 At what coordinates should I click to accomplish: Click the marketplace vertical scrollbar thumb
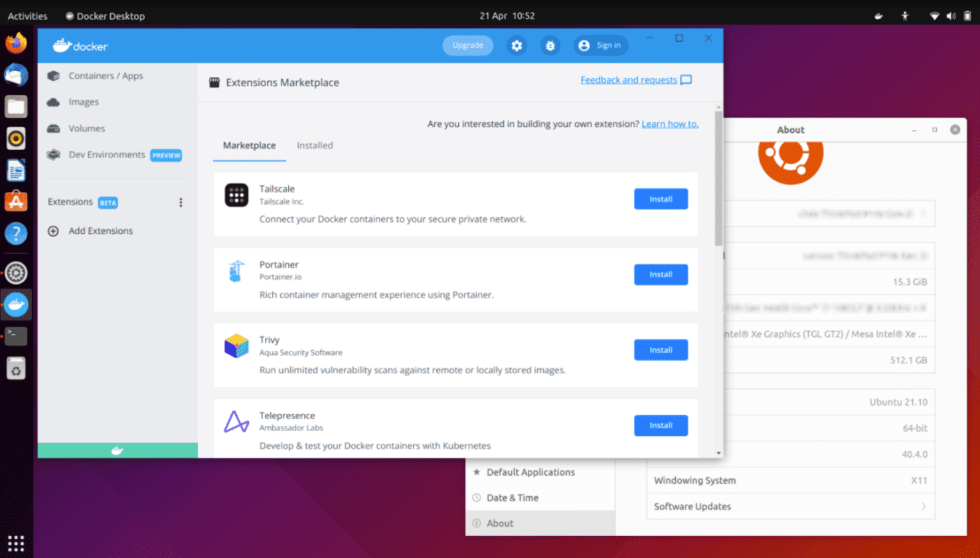click(718, 178)
